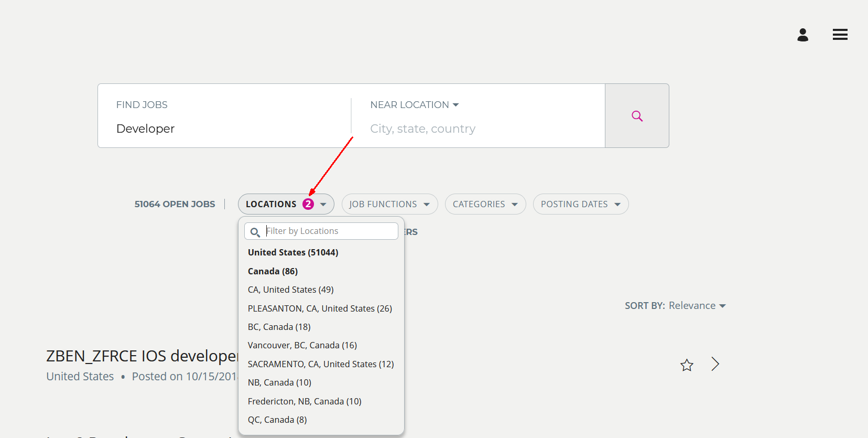Open the Posting Dates dropdown
The image size is (868, 438).
580,204
